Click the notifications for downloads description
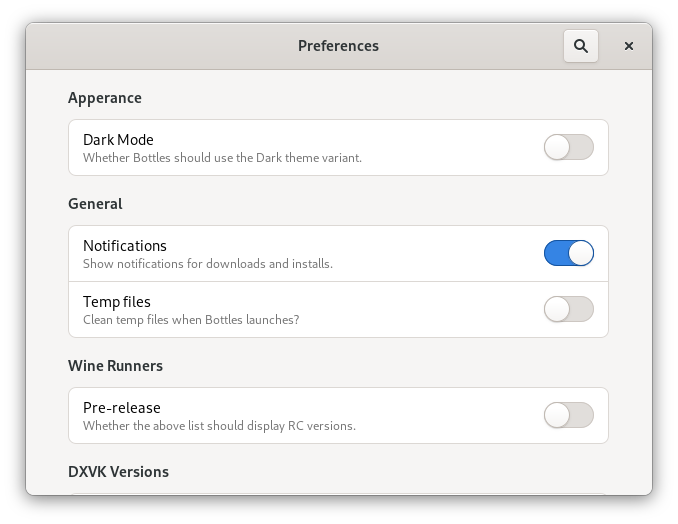Viewport: 678px width, 524px height. tap(207, 264)
